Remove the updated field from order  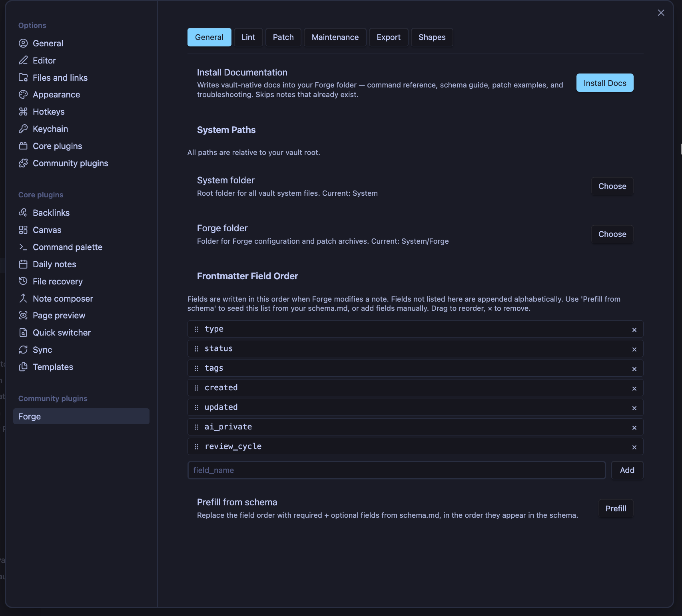634,408
